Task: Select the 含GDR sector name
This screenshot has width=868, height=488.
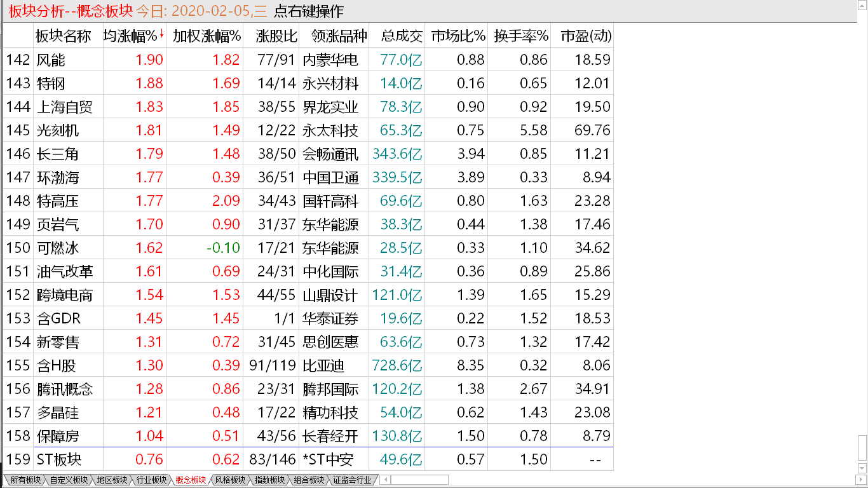Action: tap(58, 318)
